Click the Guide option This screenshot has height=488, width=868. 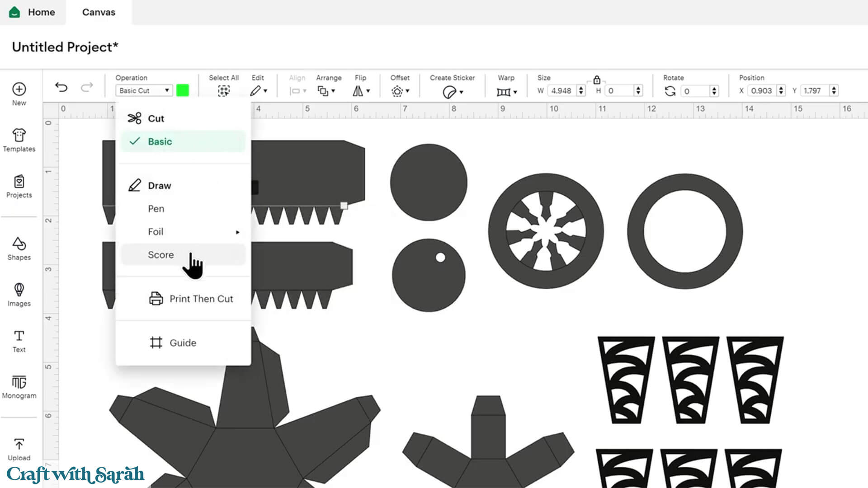tap(183, 343)
